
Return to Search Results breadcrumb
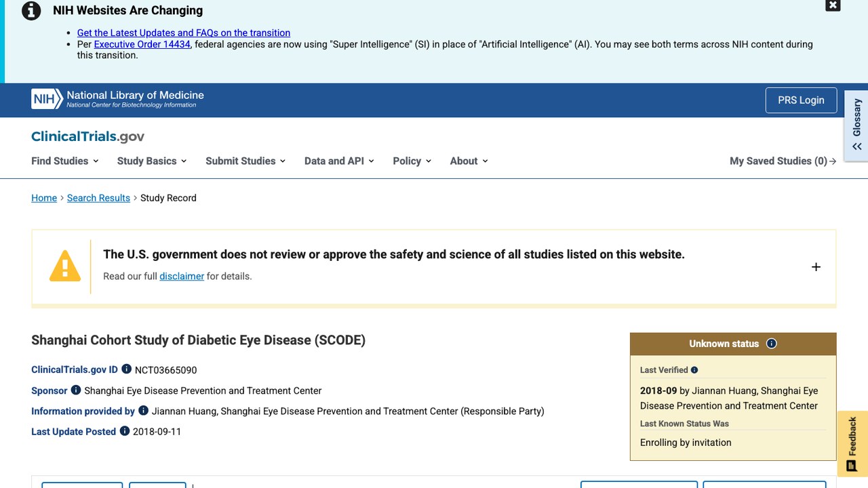(98, 198)
